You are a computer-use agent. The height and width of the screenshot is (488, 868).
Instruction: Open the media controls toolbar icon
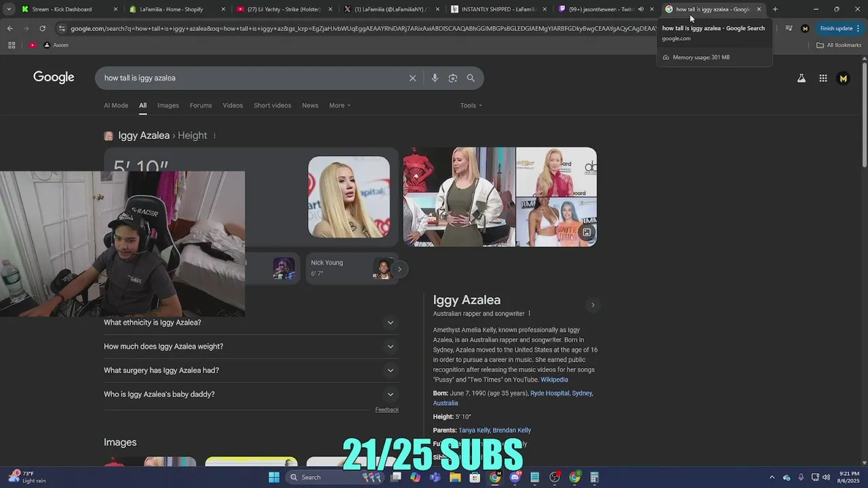tap(789, 28)
